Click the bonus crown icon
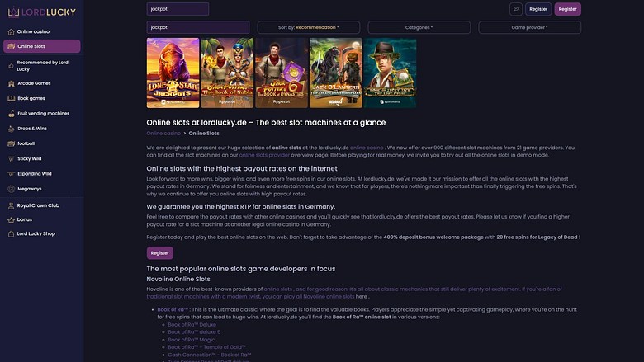Viewport: 644px width, 362px height. click(x=11, y=219)
